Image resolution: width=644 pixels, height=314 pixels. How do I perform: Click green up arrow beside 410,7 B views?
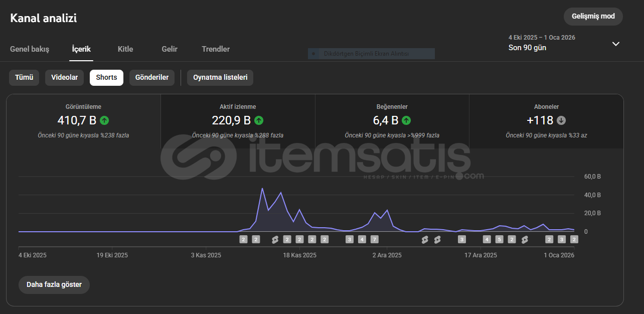tap(104, 120)
